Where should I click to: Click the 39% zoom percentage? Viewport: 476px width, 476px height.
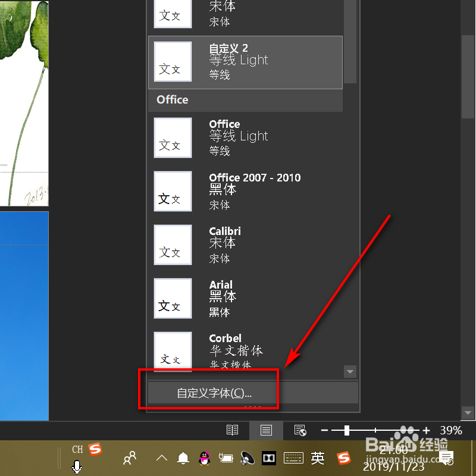(x=450, y=430)
